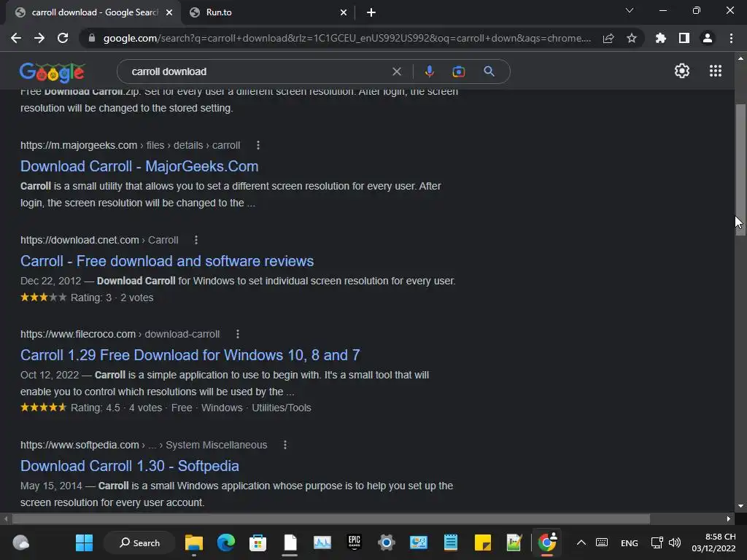Click the scroll down arrow

coord(740,506)
